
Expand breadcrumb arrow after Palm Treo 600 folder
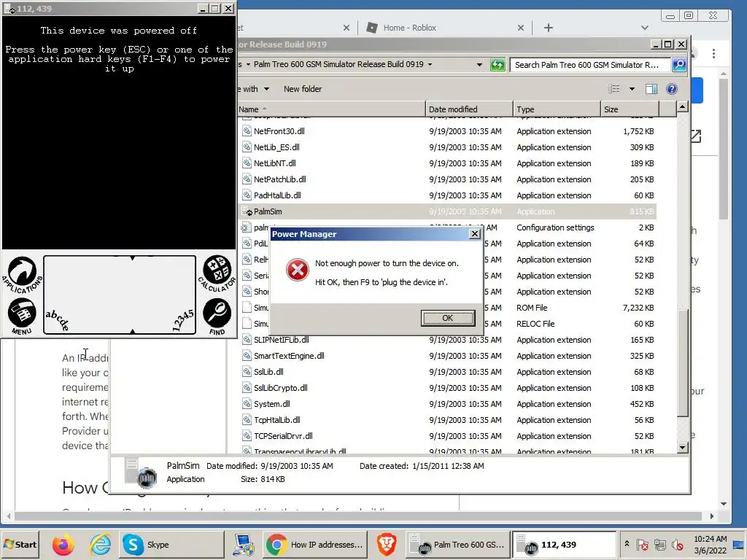430,64
